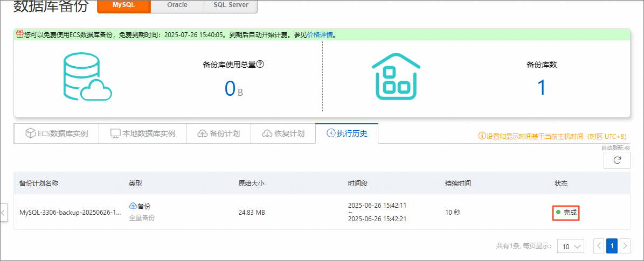Click the 状态 column header
Image resolution: width=644 pixels, height=261 pixels.
pos(561,184)
